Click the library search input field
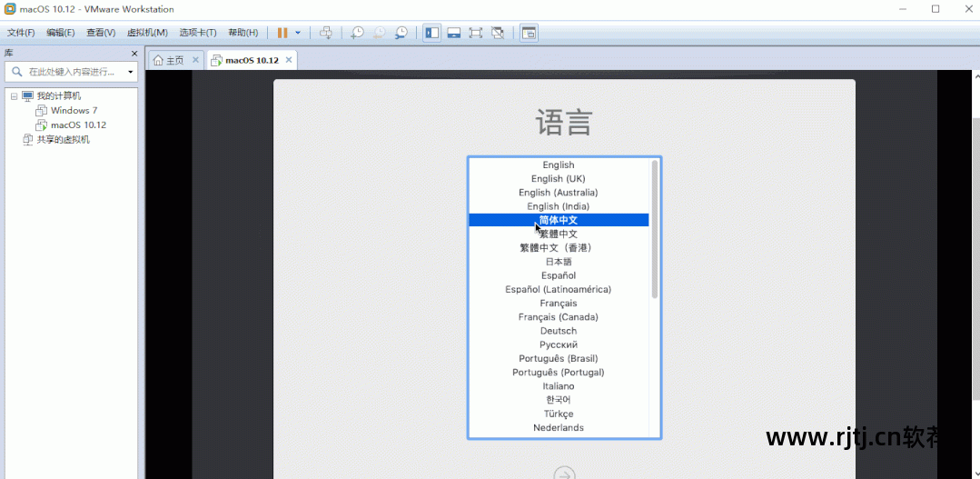This screenshot has height=479, width=980. point(73,72)
